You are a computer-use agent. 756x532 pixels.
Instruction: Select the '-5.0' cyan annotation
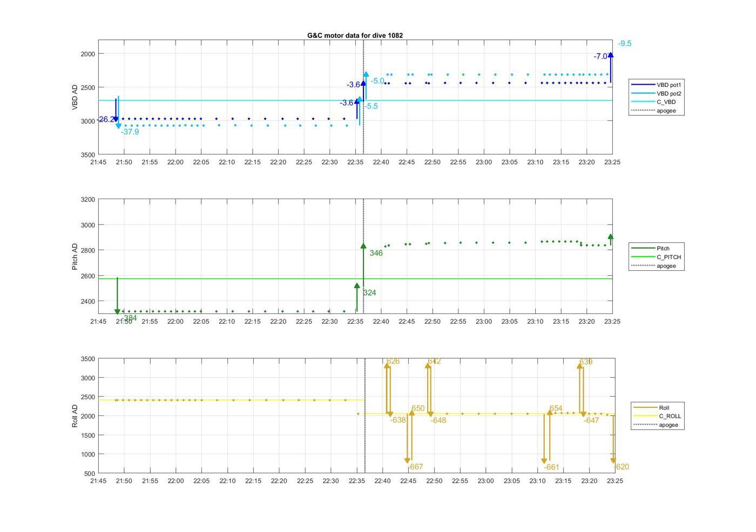click(377, 81)
